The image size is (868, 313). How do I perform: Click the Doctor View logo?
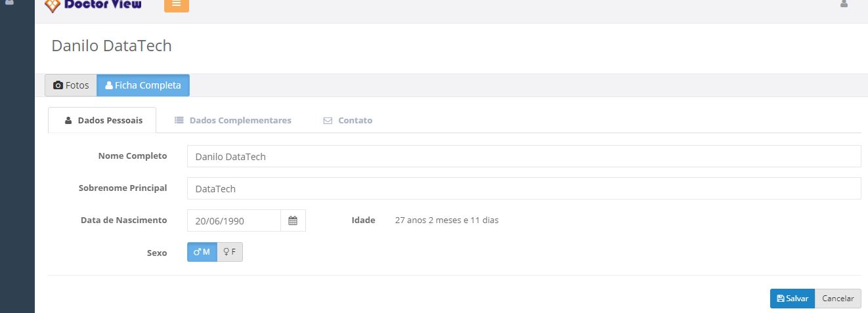pos(93,5)
